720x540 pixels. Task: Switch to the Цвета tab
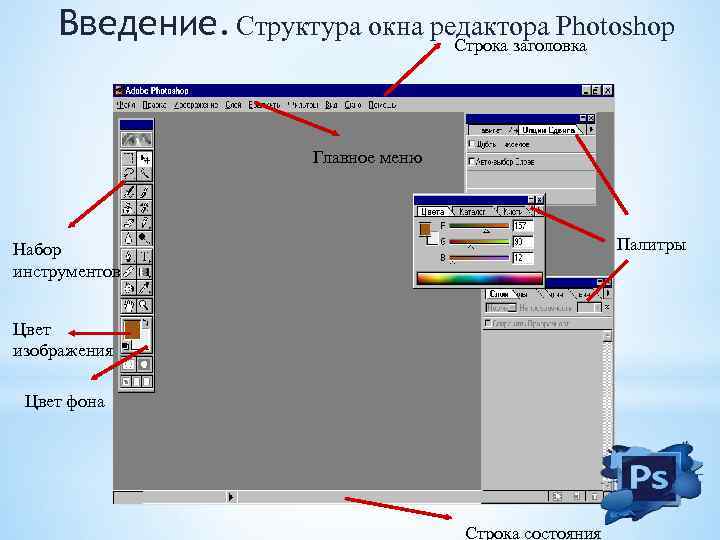(x=433, y=212)
